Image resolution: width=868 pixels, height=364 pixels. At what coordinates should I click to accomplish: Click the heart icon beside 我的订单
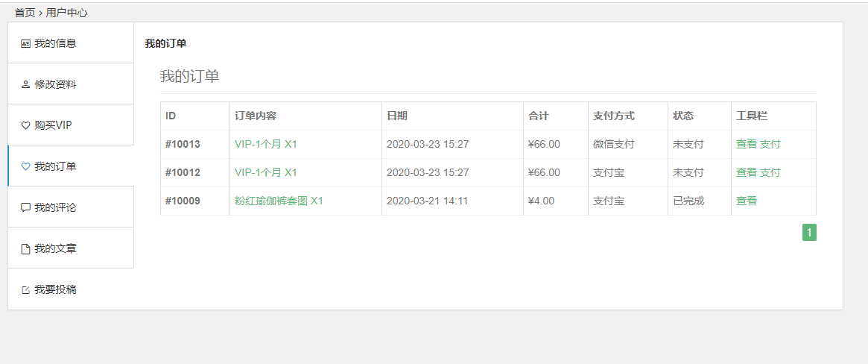pyautogui.click(x=25, y=166)
